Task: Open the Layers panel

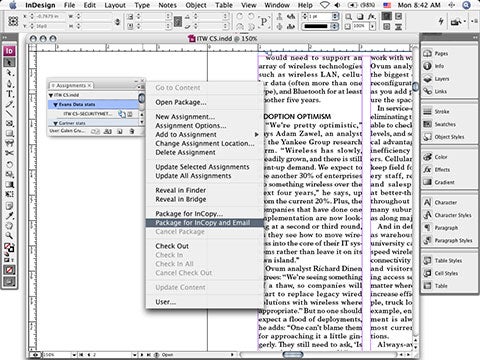Action: (x=442, y=79)
